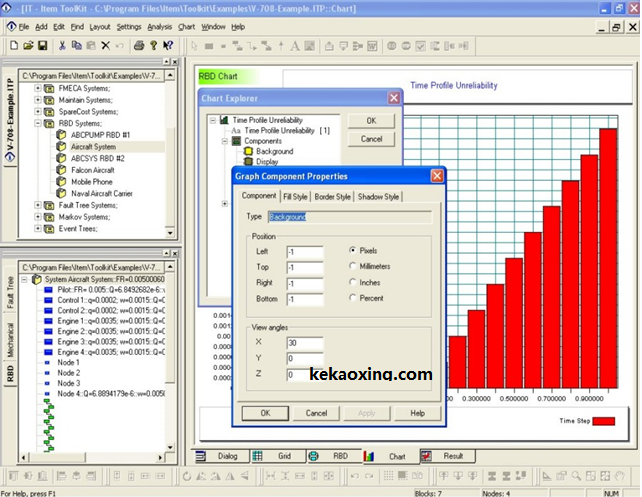Select the Background component icon in Chart Explorer
This screenshot has width=642, height=497.
247,151
